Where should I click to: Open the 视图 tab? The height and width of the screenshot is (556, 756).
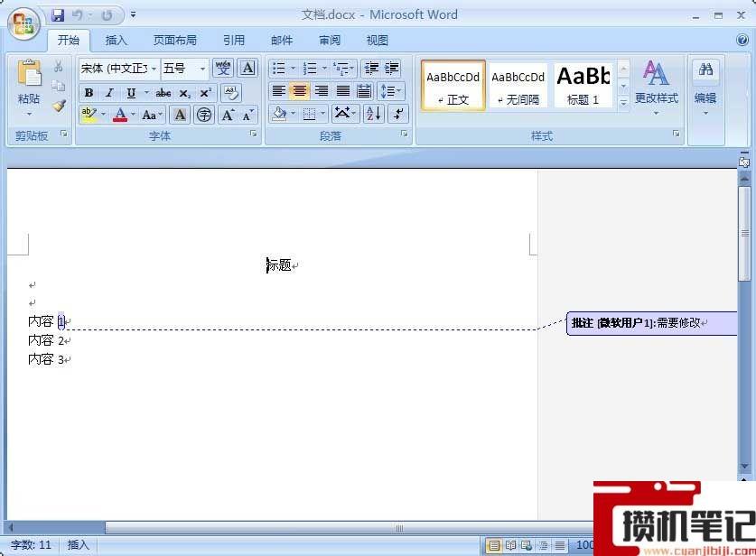pos(377,41)
